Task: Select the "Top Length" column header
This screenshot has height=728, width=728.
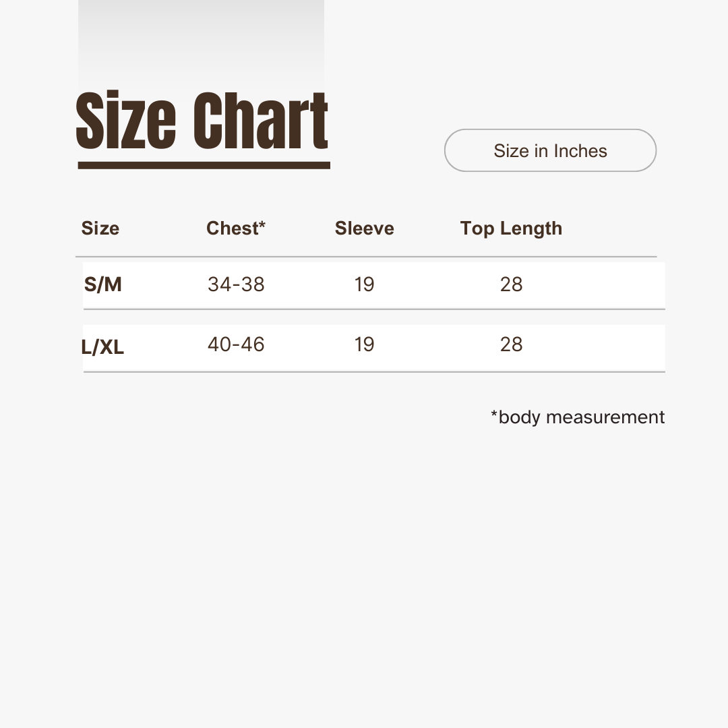Action: pyautogui.click(x=511, y=229)
